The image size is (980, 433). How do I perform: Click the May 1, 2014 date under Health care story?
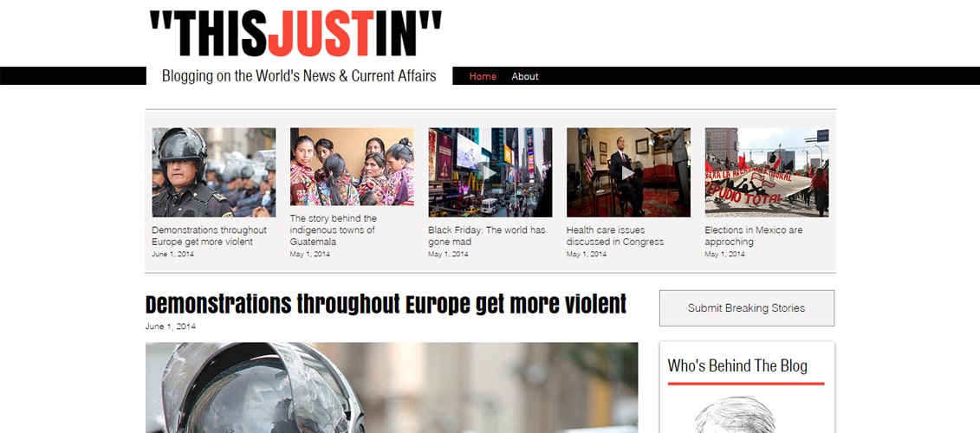pyautogui.click(x=587, y=255)
